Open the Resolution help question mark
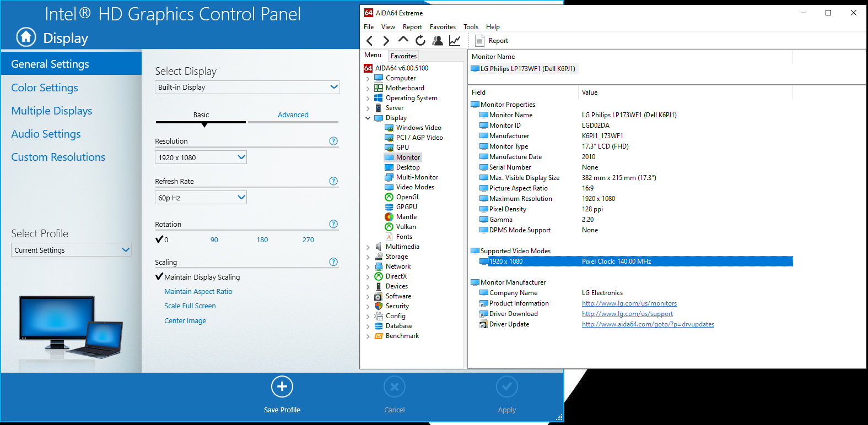Viewport: 868px width, 425px height. pyautogui.click(x=333, y=141)
